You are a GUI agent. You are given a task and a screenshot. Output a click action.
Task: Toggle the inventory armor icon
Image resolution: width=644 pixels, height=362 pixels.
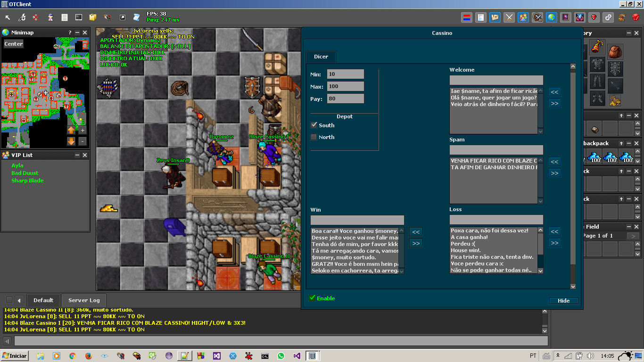click(x=495, y=17)
